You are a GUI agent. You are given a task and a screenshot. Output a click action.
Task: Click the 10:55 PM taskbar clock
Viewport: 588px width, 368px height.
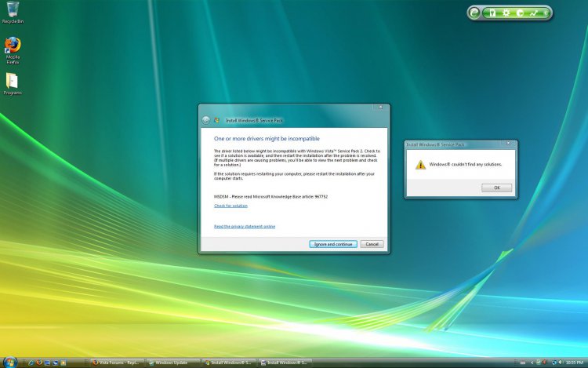(x=575, y=363)
